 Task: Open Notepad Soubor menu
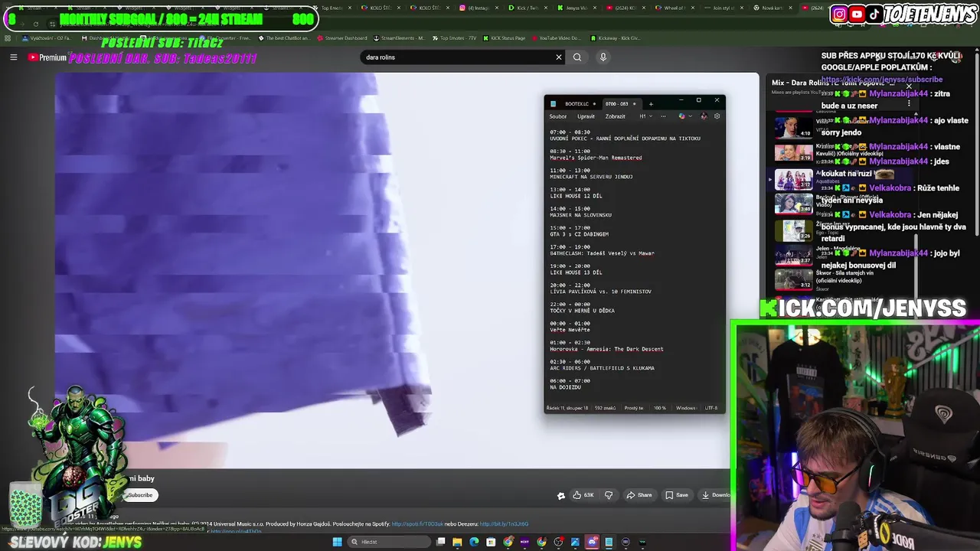coord(558,116)
